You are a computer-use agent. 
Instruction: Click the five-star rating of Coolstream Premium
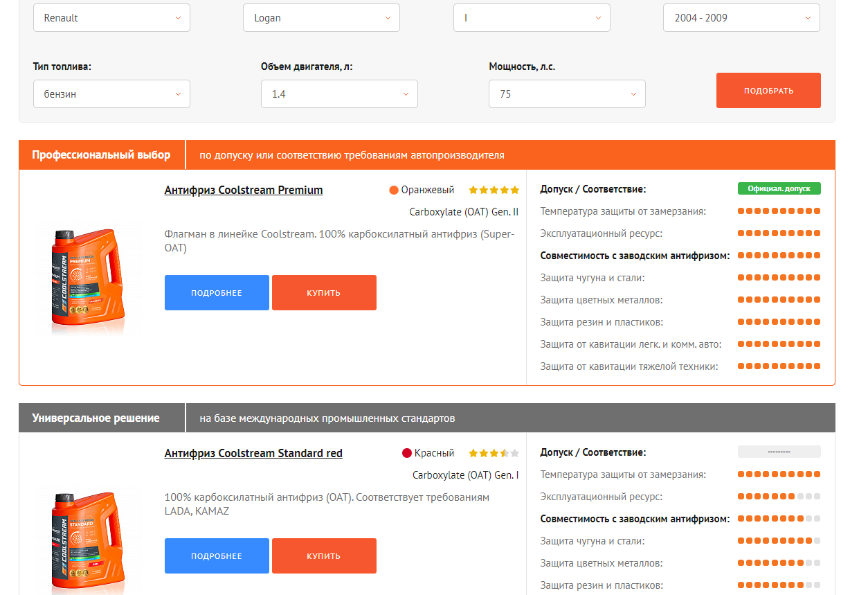click(494, 190)
